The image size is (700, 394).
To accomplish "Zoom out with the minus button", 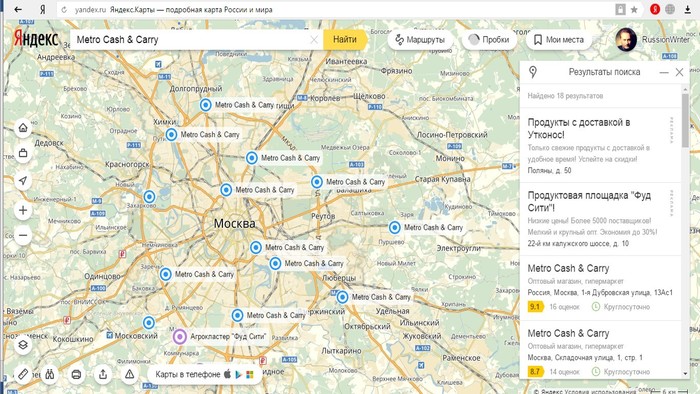I will click(23, 235).
